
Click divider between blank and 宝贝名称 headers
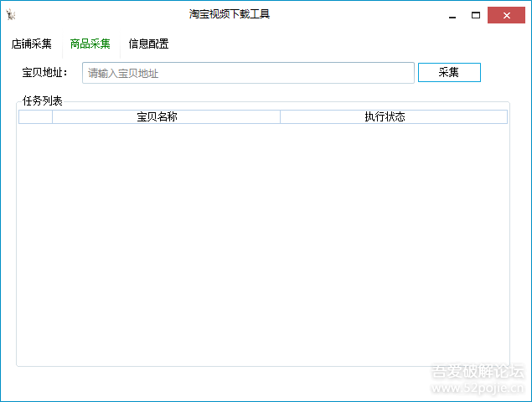(x=52, y=117)
